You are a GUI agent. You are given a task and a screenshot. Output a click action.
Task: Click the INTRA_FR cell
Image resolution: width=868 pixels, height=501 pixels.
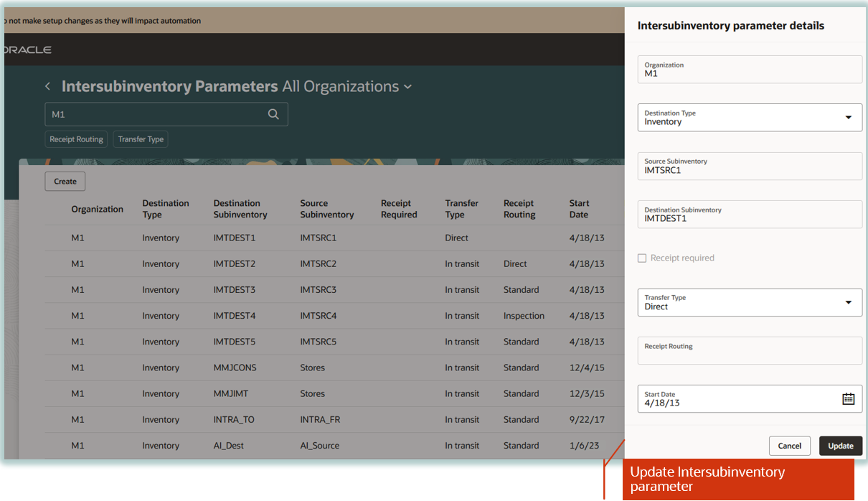pos(320,420)
